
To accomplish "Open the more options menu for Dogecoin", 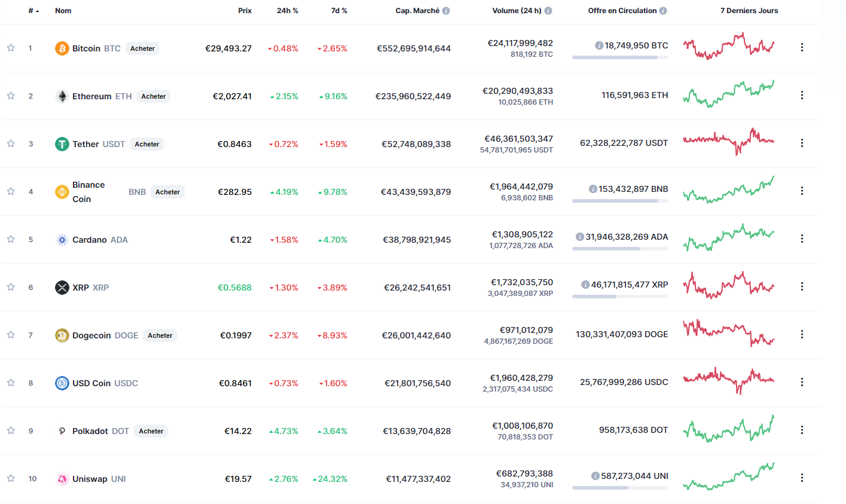I will click(x=802, y=334).
